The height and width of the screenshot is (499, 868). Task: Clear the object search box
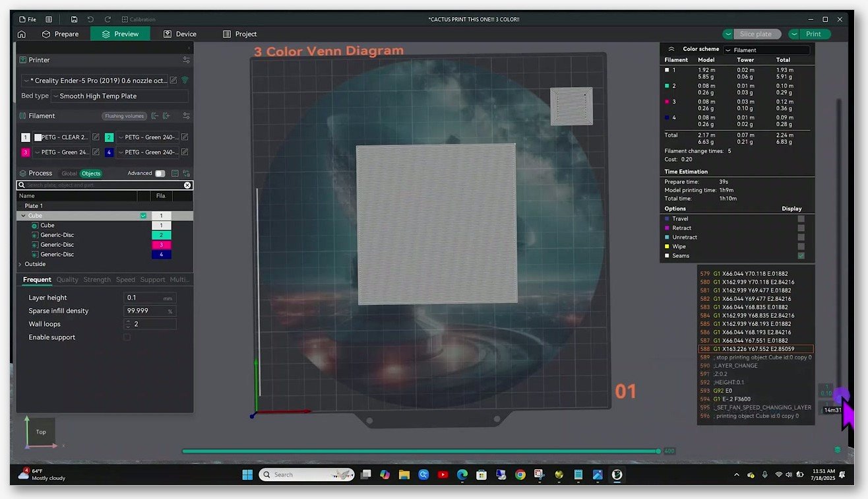pyautogui.click(x=187, y=185)
